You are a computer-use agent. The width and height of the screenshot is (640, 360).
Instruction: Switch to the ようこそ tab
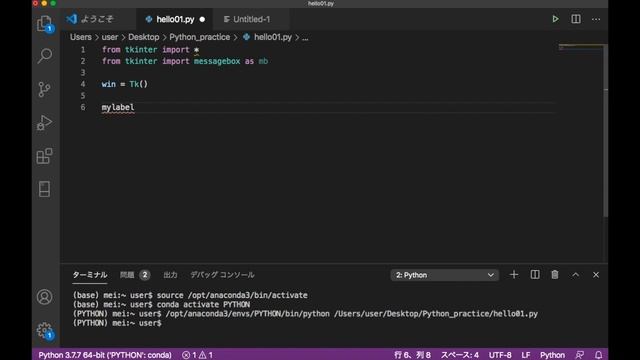[97, 19]
